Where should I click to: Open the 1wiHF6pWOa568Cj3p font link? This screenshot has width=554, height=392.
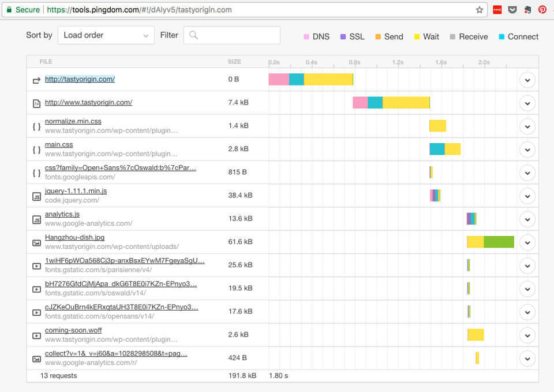point(125,261)
